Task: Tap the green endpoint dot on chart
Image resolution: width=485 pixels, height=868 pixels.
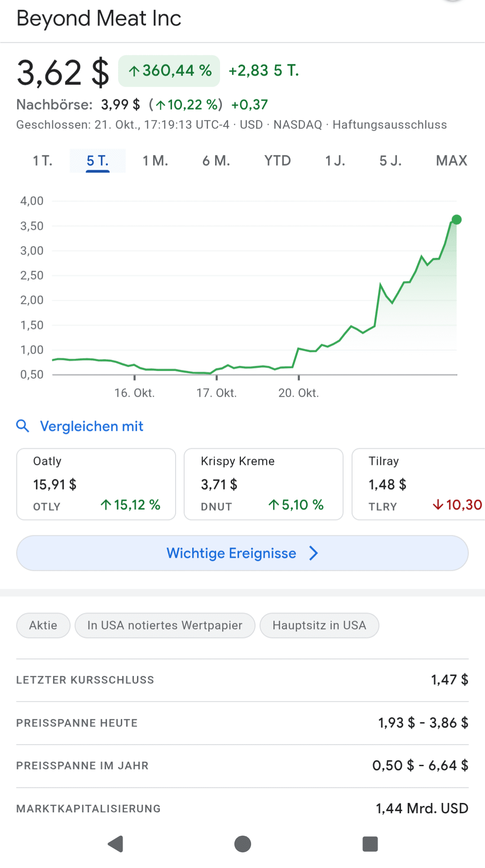Action: pyautogui.click(x=456, y=219)
